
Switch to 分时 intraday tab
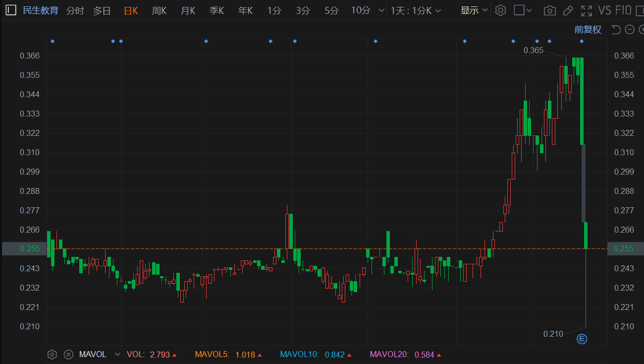click(75, 10)
